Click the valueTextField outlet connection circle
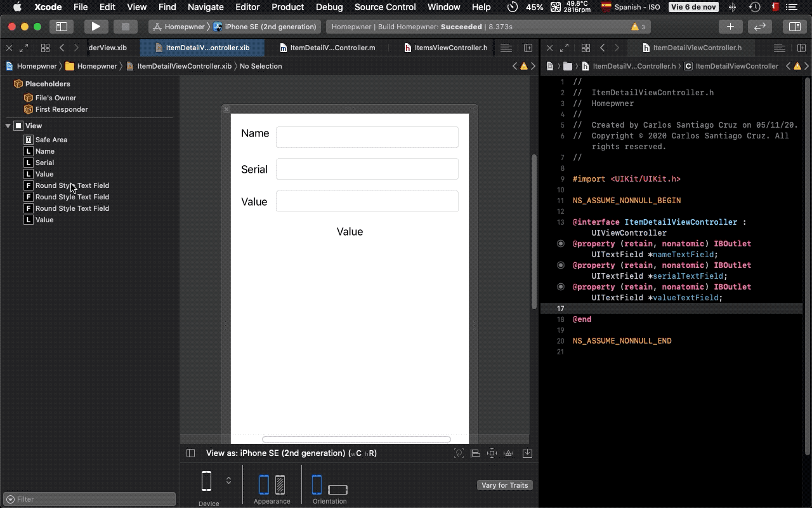The height and width of the screenshot is (508, 812). (561, 287)
